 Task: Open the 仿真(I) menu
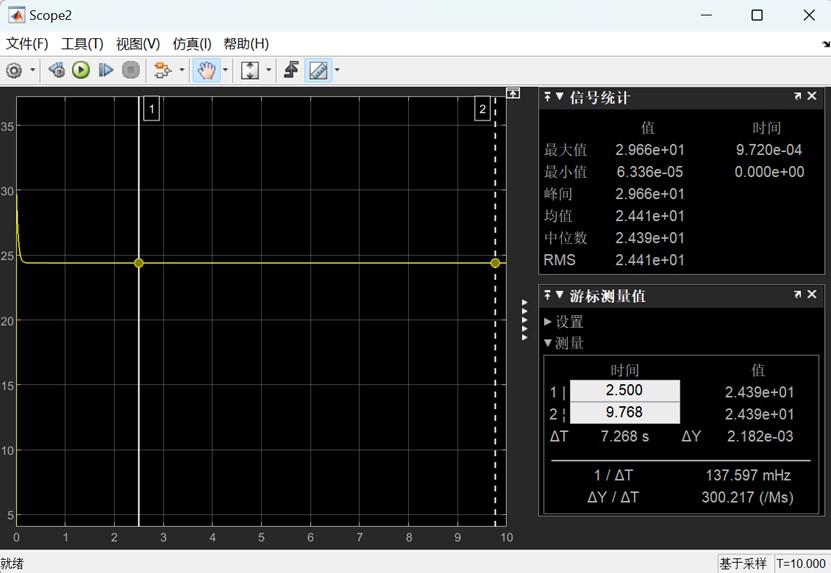(x=192, y=44)
